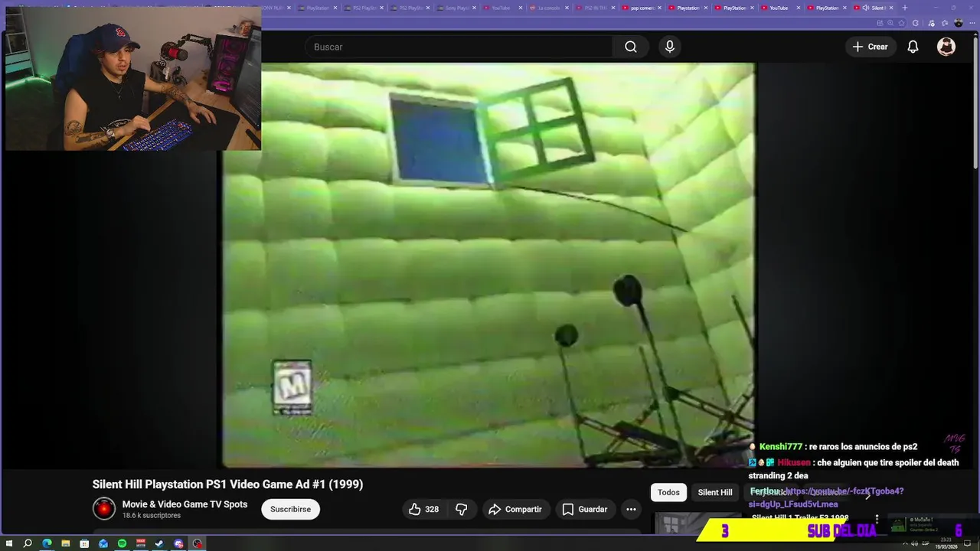The image size is (980, 551).
Task: Click the Suscribirse button
Action: click(290, 509)
